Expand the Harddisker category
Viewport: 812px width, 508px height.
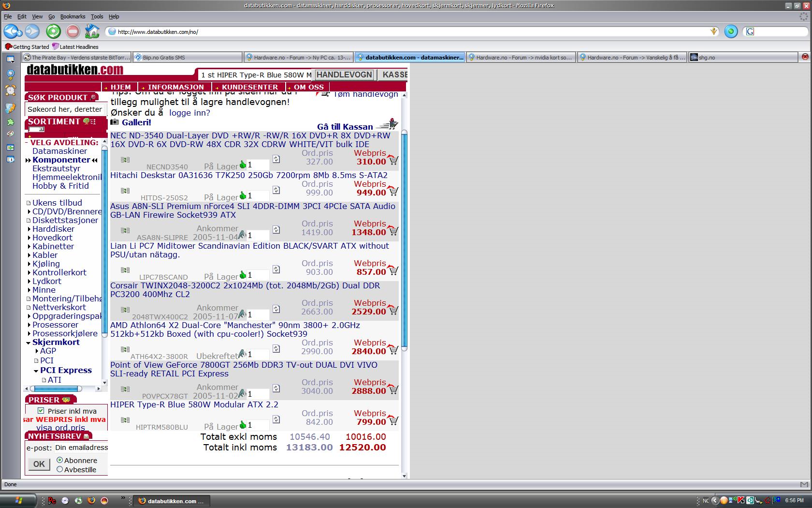[x=29, y=229]
